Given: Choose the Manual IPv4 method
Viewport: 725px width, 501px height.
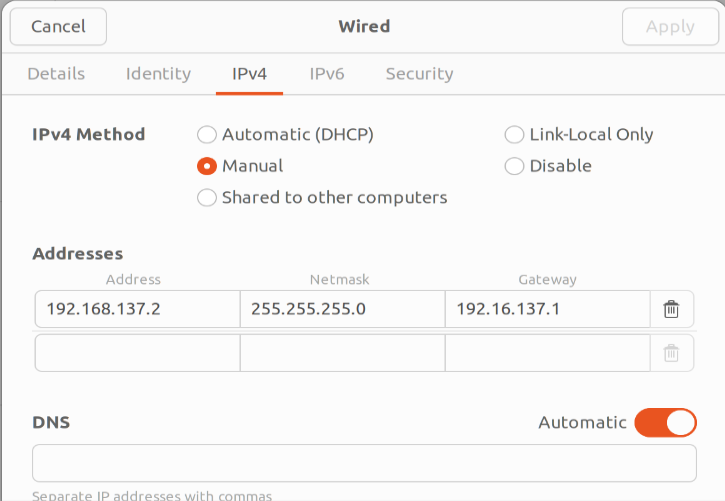Looking at the screenshot, I should point(207,166).
